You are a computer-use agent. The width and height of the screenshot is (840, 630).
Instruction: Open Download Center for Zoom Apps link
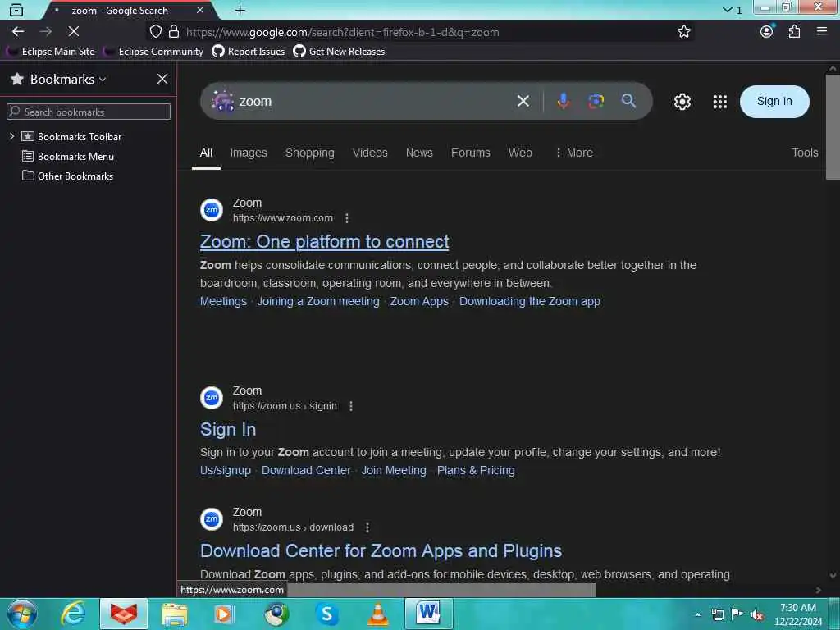point(381,550)
